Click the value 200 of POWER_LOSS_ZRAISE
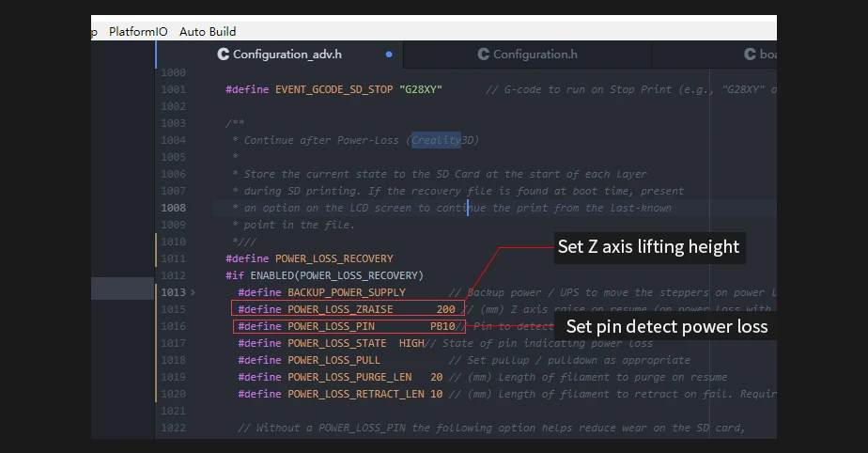 pos(445,309)
